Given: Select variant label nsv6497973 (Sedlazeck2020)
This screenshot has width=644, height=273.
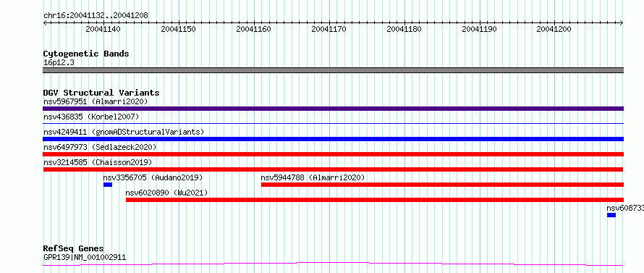Looking at the screenshot, I should pos(100,147).
